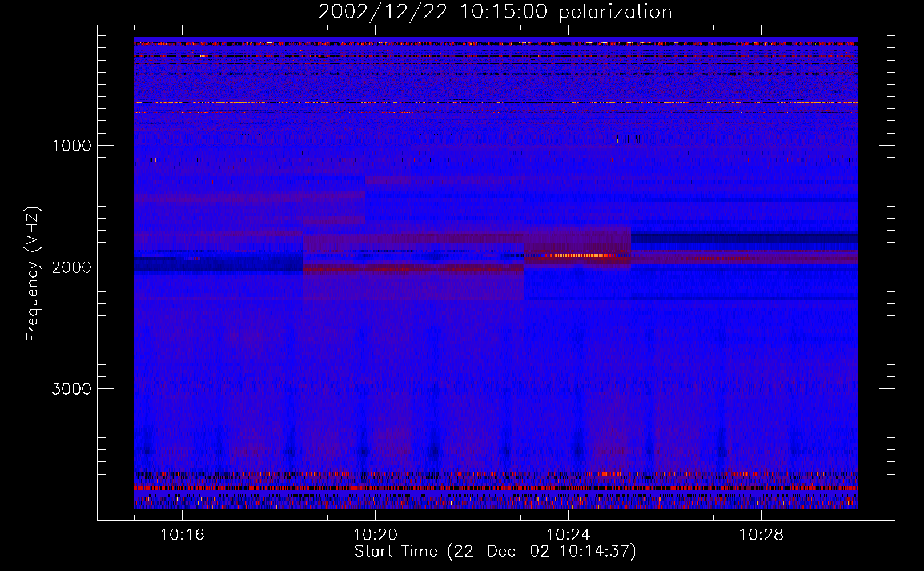Click the 10:20 time tick label
This screenshot has height=571, width=924.
(x=375, y=535)
